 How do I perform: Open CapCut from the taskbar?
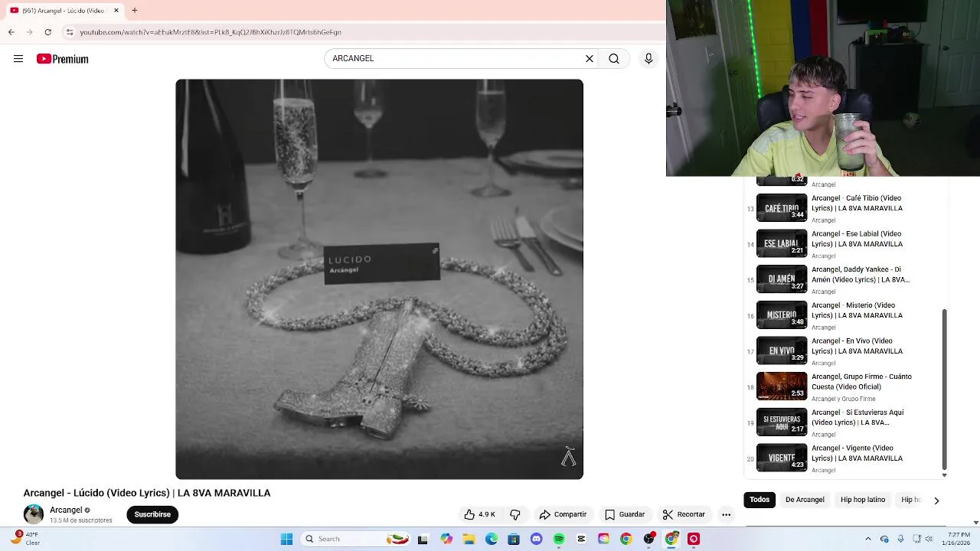click(581, 539)
